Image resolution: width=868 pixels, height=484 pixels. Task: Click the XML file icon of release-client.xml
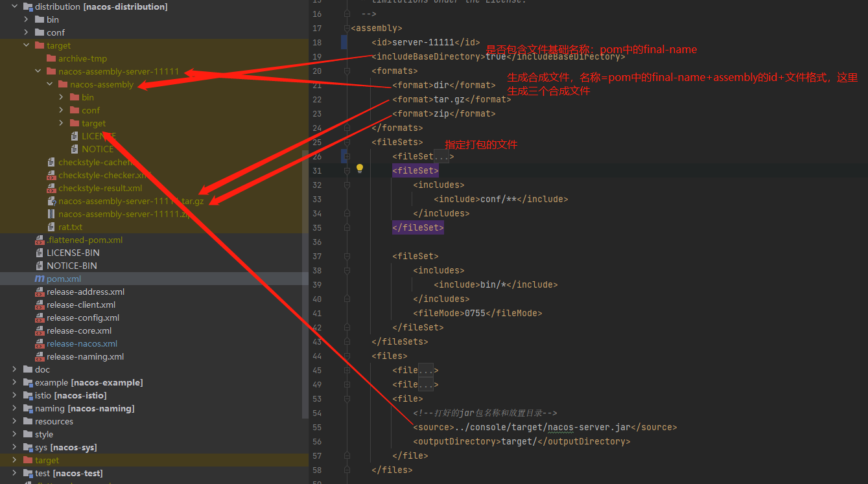pyautogui.click(x=40, y=305)
